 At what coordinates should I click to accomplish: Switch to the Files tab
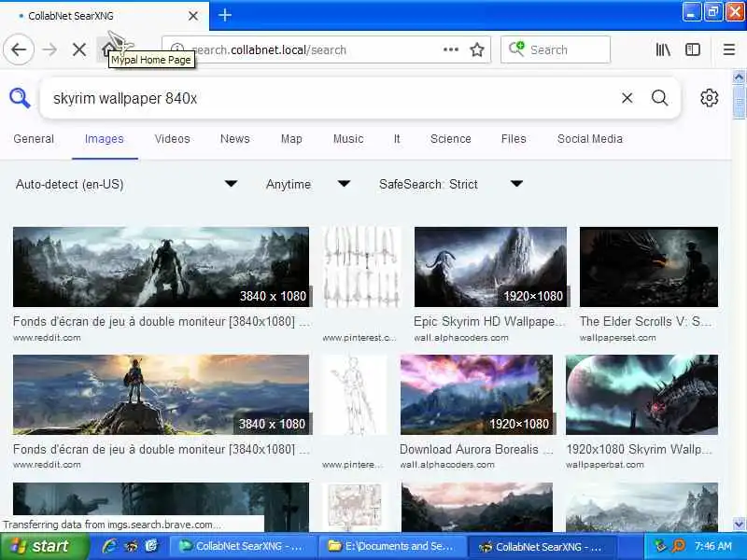[x=514, y=139]
